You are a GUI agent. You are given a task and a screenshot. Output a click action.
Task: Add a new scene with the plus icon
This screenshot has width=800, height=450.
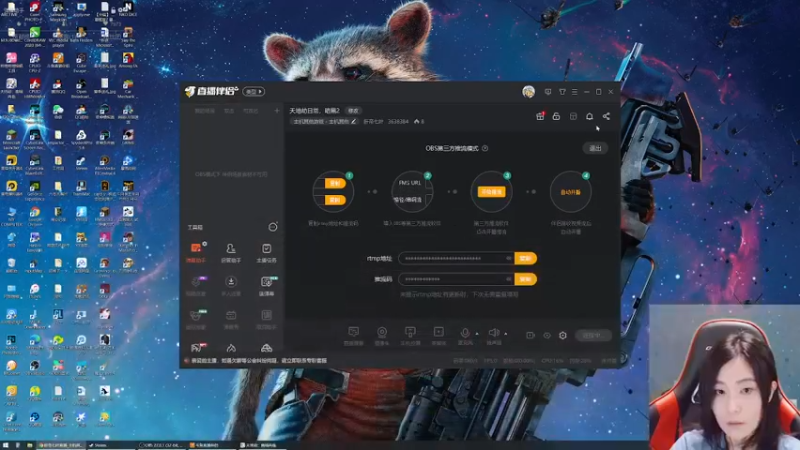point(277,111)
